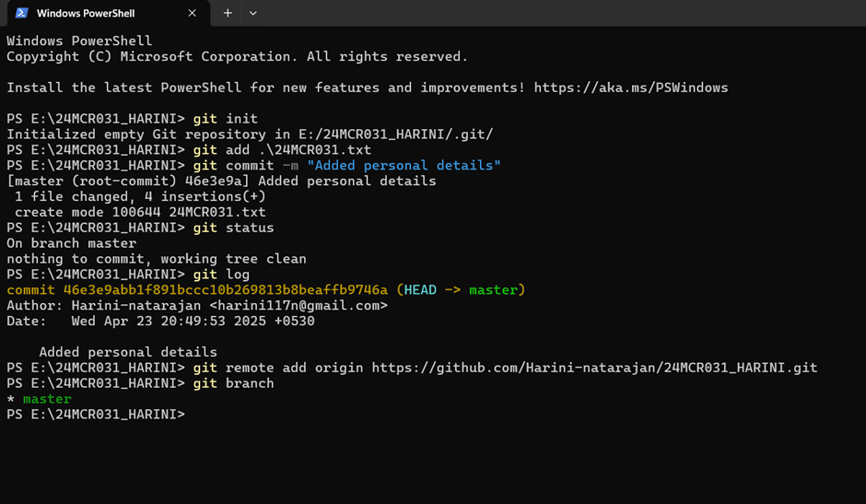The width and height of the screenshot is (866, 504).
Task: Click the "Added personal details" commit message string
Action: [404, 166]
